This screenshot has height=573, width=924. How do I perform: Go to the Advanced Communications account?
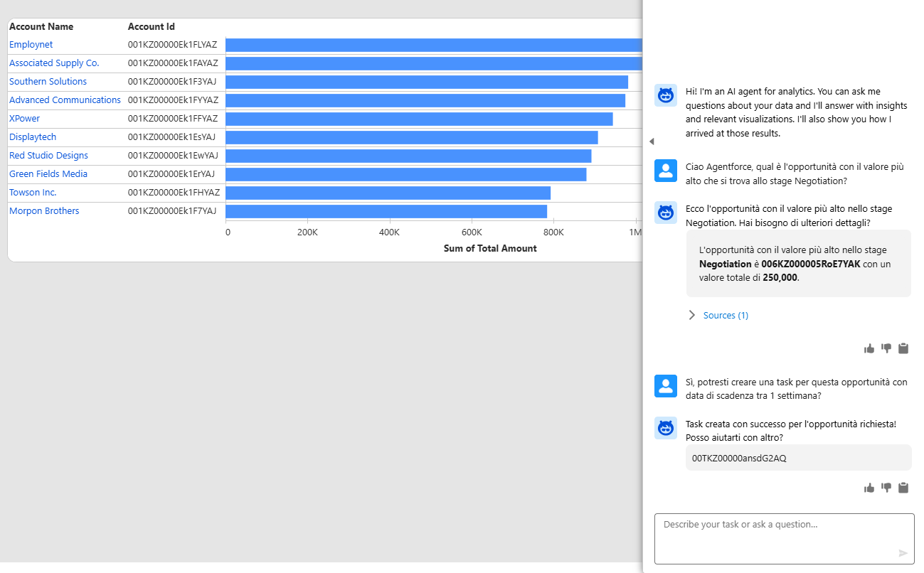pos(65,100)
